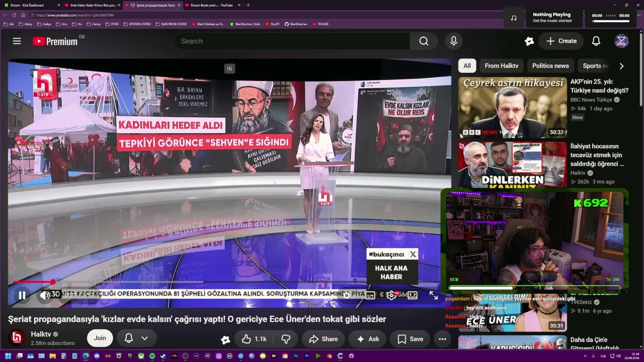This screenshot has height=362, width=644.
Task: Toggle subtitles in the video player
Action: tap(370, 295)
